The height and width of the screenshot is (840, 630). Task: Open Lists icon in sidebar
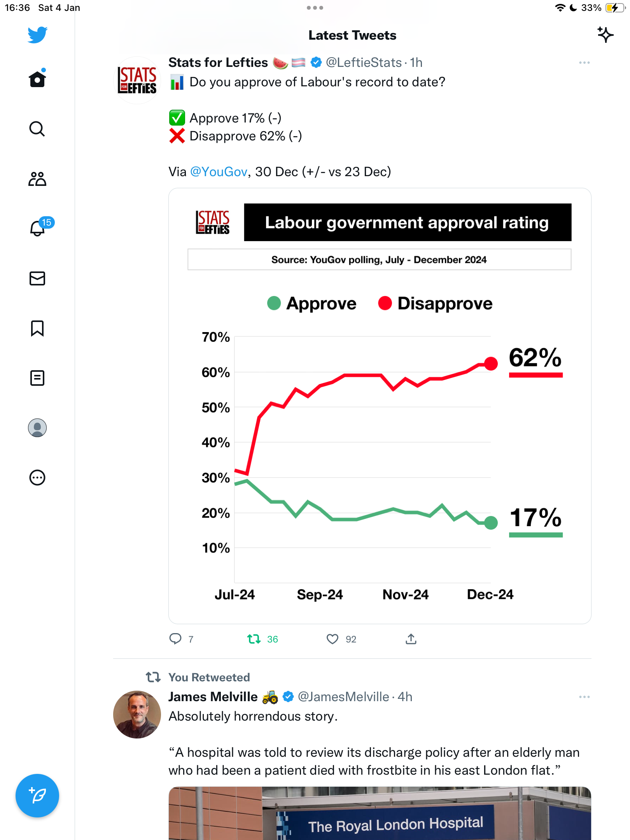coord(37,378)
